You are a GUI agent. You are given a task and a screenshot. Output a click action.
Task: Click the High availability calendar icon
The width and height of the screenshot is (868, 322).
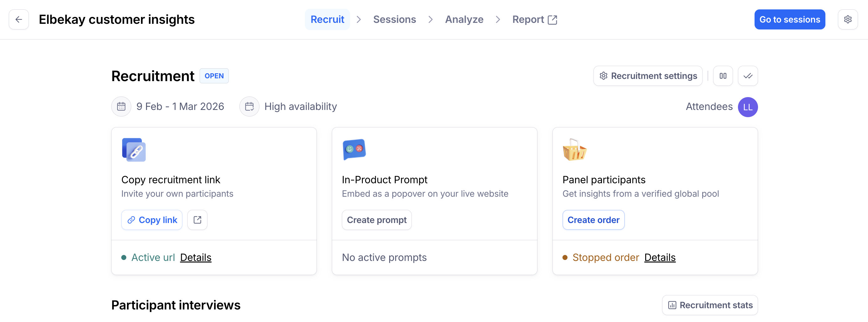click(249, 106)
